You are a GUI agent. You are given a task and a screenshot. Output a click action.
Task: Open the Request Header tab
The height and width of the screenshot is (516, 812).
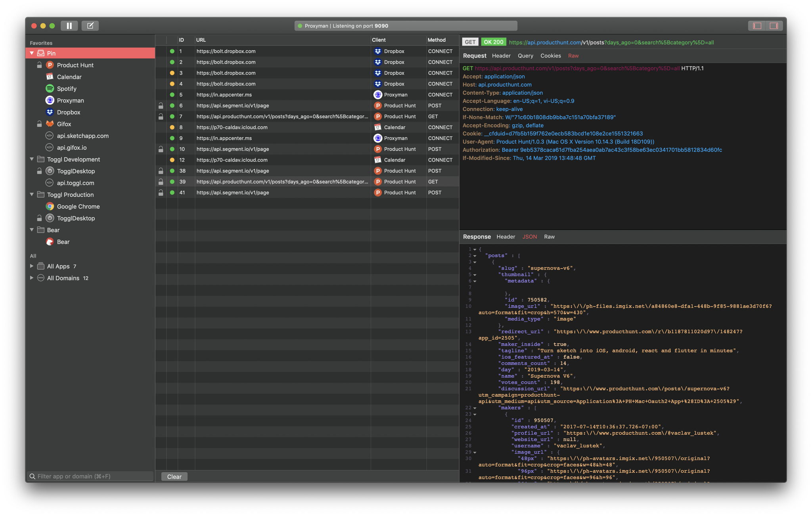point(501,56)
